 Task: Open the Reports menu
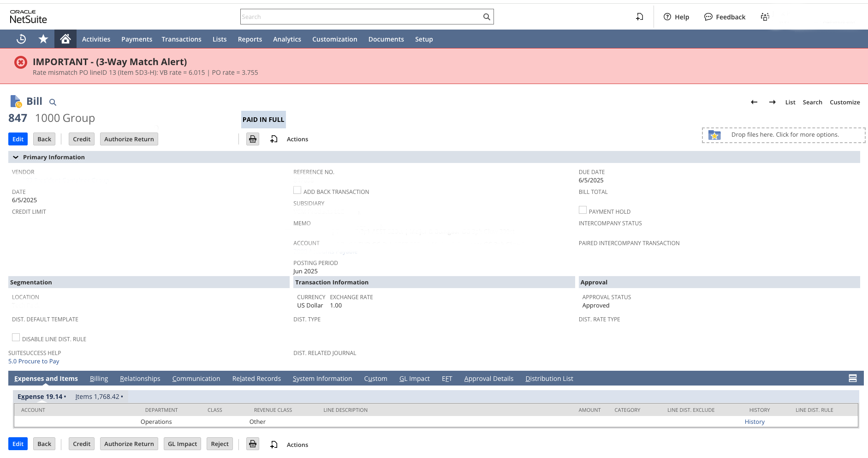point(250,39)
